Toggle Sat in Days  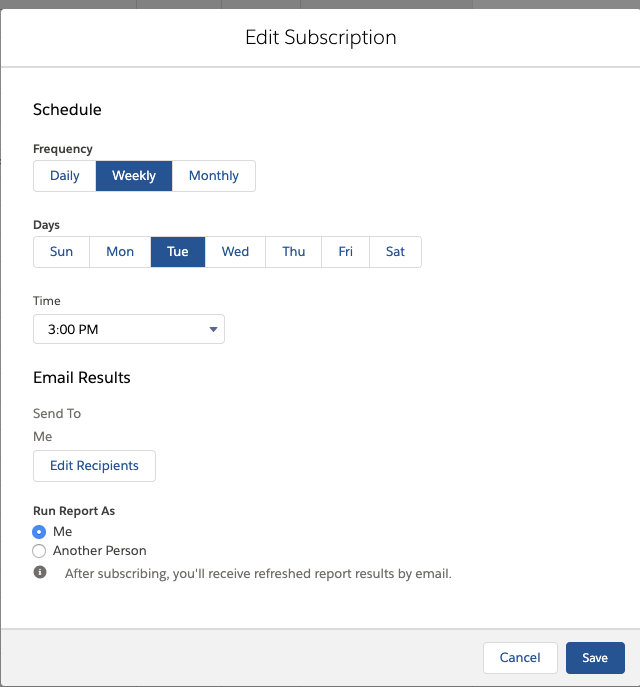click(396, 252)
